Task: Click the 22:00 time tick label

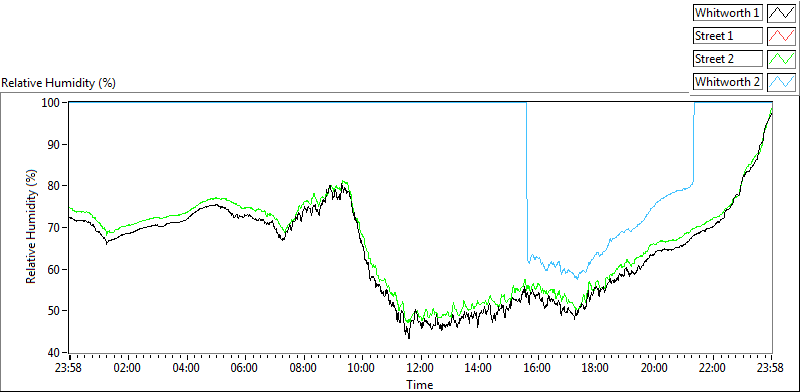Action: point(713,368)
